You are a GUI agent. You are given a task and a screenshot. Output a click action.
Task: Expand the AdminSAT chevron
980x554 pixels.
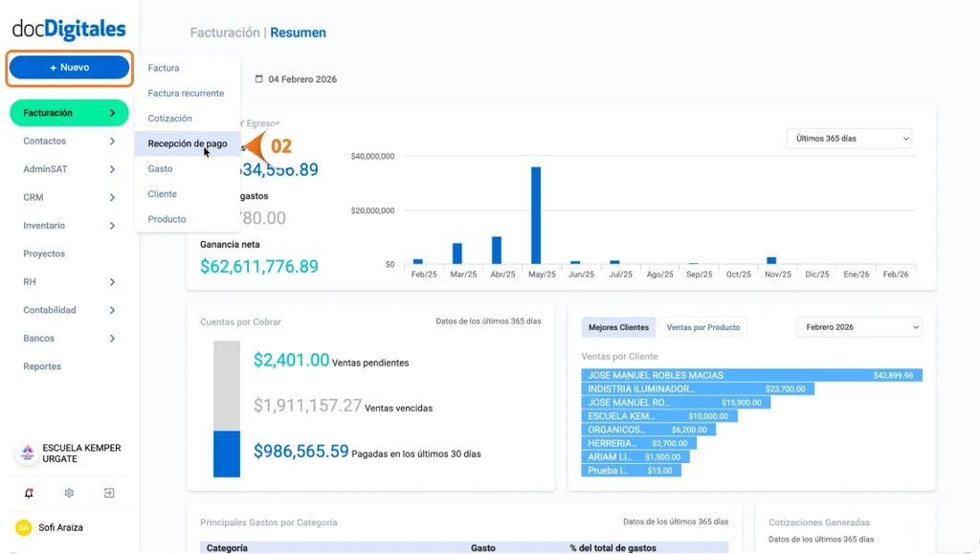112,169
